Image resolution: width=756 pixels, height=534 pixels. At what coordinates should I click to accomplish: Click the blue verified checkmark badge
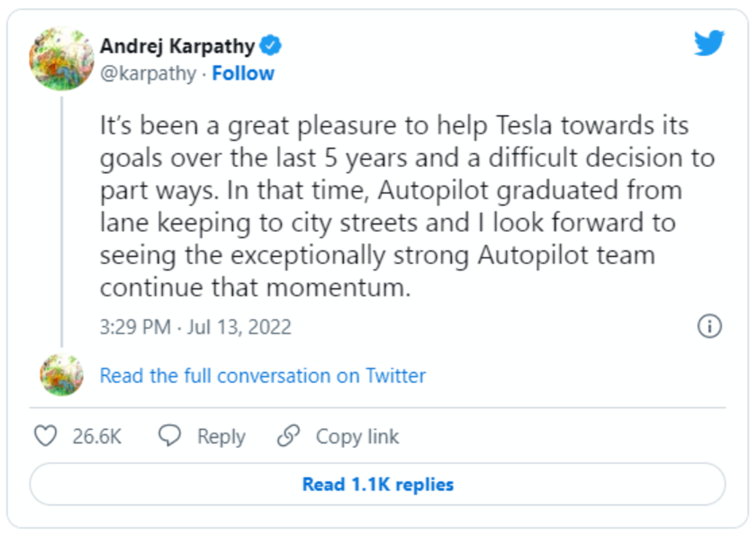(270, 45)
